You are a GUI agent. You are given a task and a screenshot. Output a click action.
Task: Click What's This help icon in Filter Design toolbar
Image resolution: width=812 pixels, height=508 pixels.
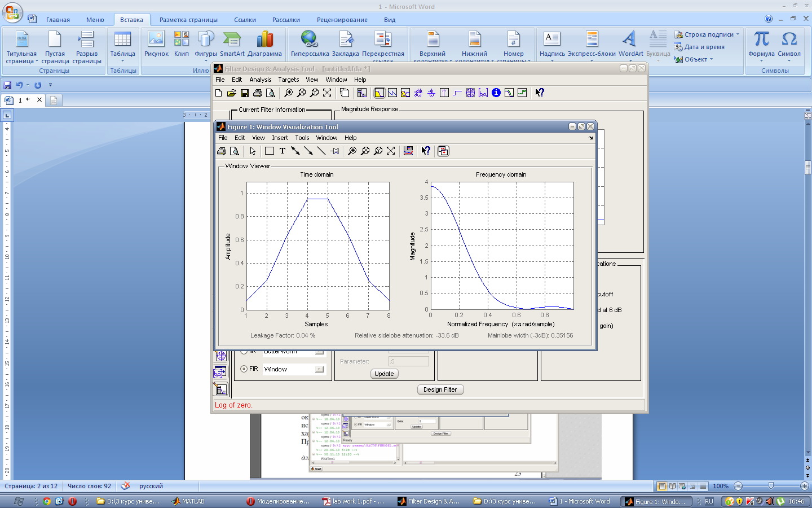540,93
